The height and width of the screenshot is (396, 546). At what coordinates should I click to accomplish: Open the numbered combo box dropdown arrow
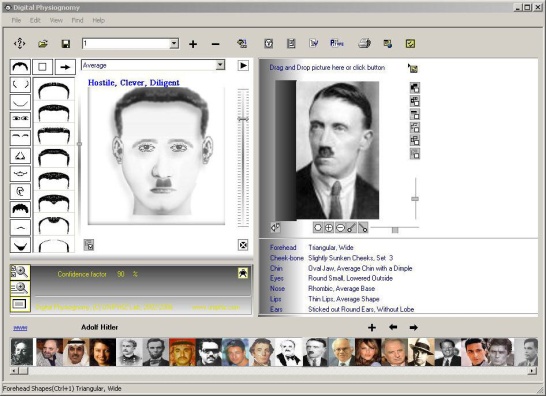[174, 44]
